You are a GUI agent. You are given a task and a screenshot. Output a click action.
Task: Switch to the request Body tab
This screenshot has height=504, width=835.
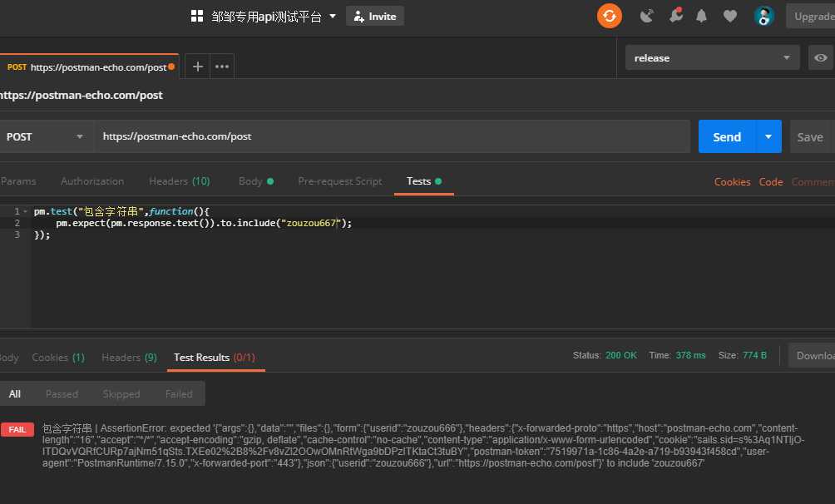click(255, 181)
